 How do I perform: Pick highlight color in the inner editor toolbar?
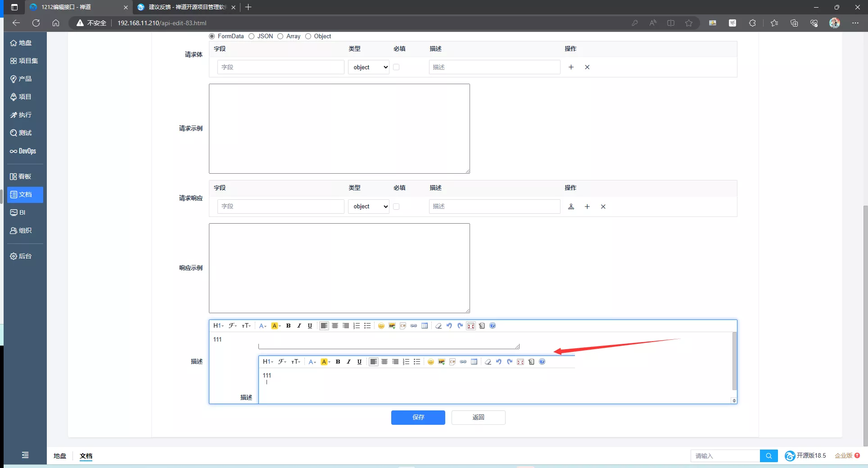coord(325,362)
